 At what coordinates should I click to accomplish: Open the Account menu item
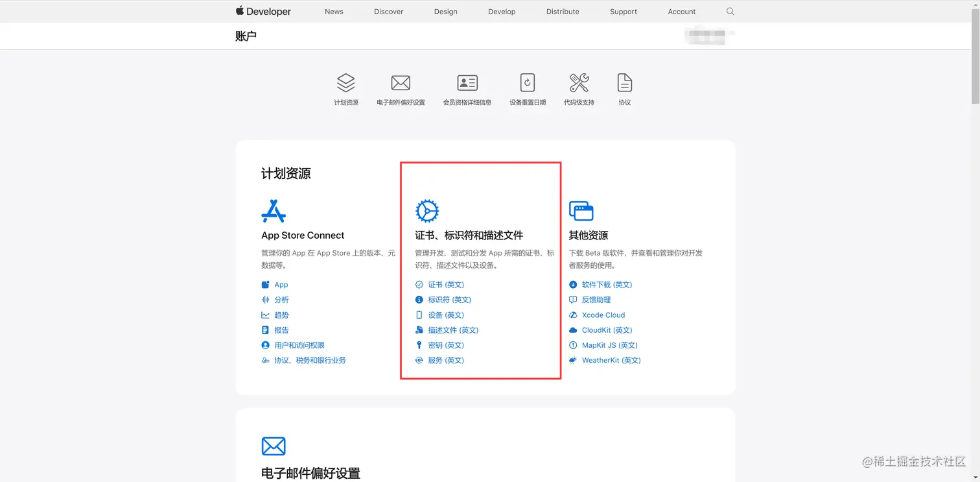click(x=682, y=12)
